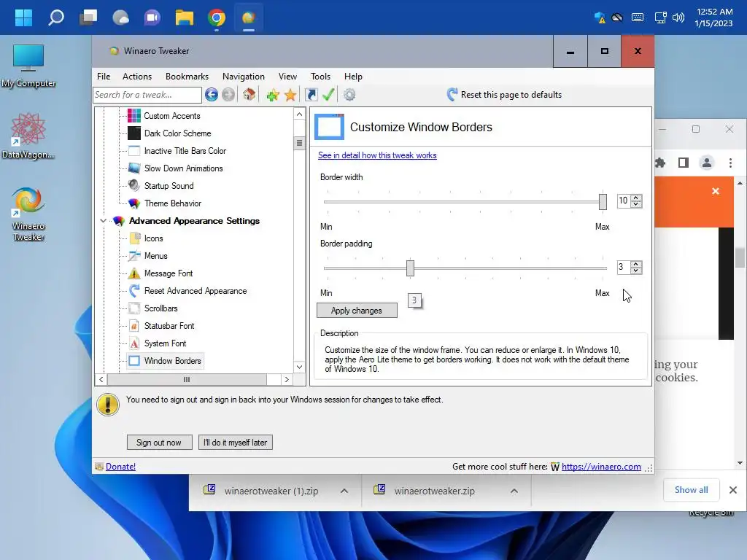Click the Forward navigation arrow icon
747x560 pixels.
coord(228,95)
